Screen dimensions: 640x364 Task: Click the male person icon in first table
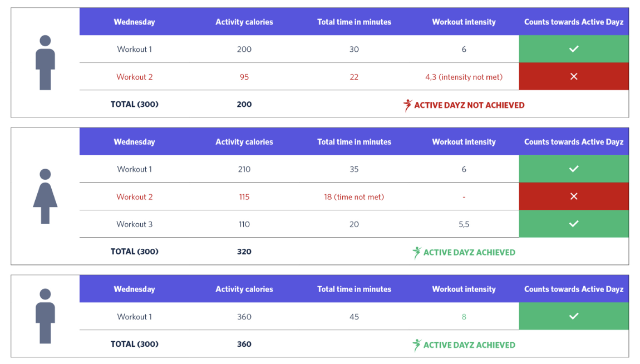tap(45, 62)
